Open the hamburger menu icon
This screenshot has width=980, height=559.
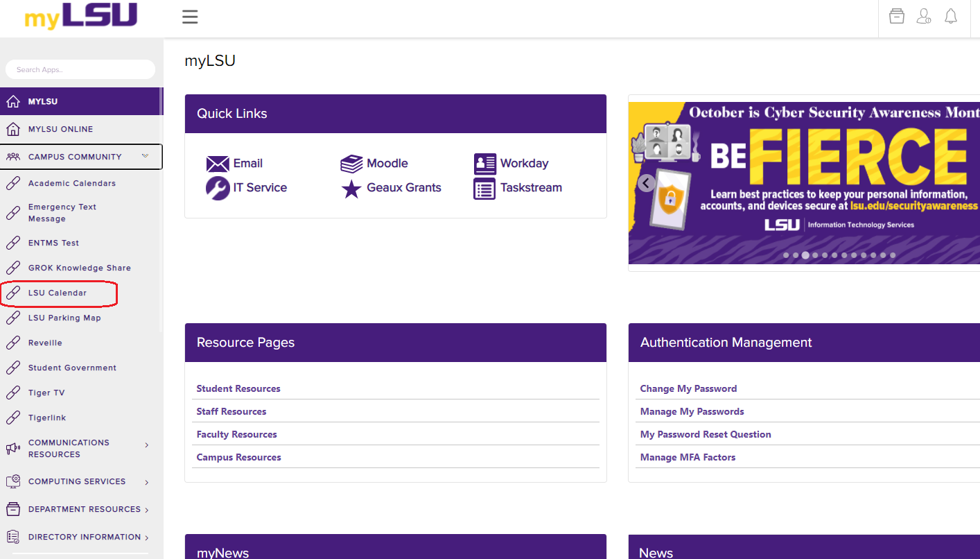coord(190,17)
